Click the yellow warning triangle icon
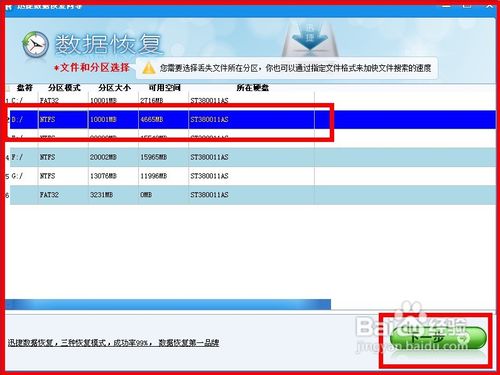500x375 pixels. click(x=148, y=68)
